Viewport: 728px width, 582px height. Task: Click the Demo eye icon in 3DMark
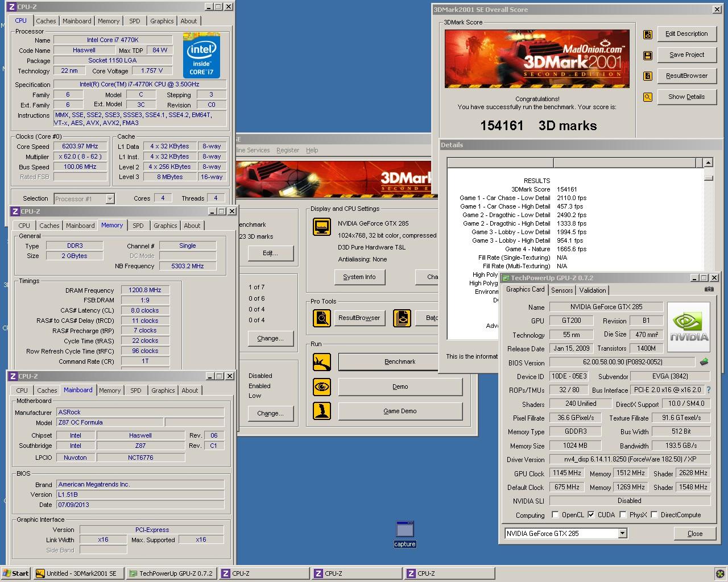pyautogui.click(x=322, y=387)
